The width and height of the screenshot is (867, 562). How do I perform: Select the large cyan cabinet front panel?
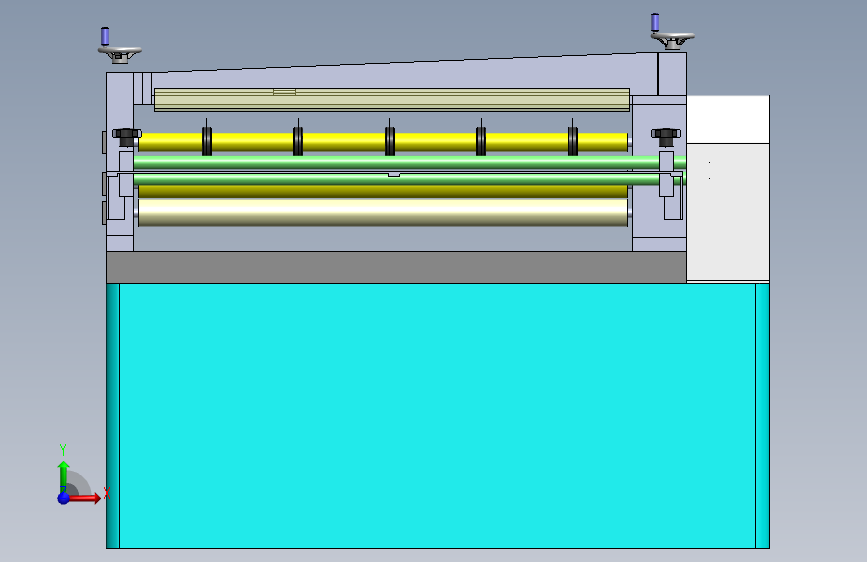pos(437,416)
